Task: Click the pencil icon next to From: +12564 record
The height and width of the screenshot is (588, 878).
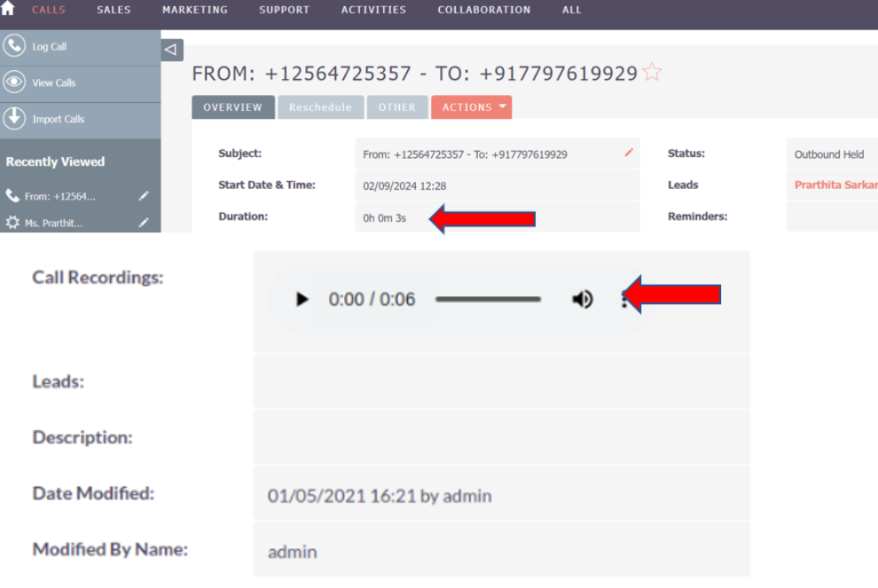Action: coord(145,196)
